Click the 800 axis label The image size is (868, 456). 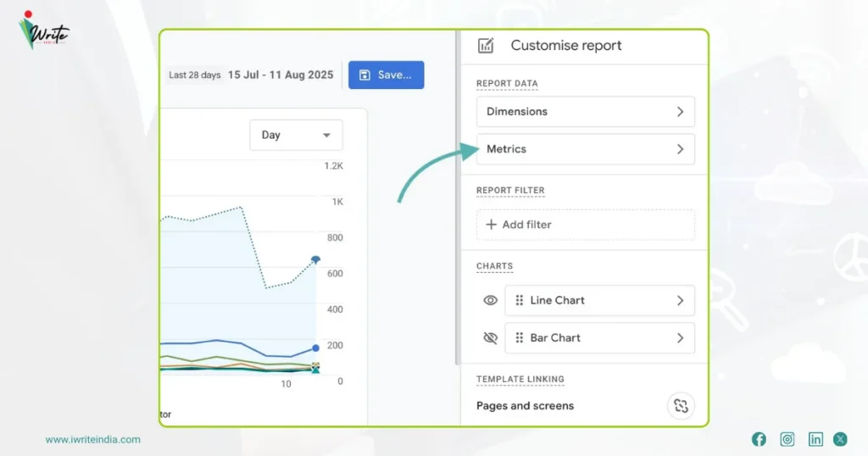[335, 238]
